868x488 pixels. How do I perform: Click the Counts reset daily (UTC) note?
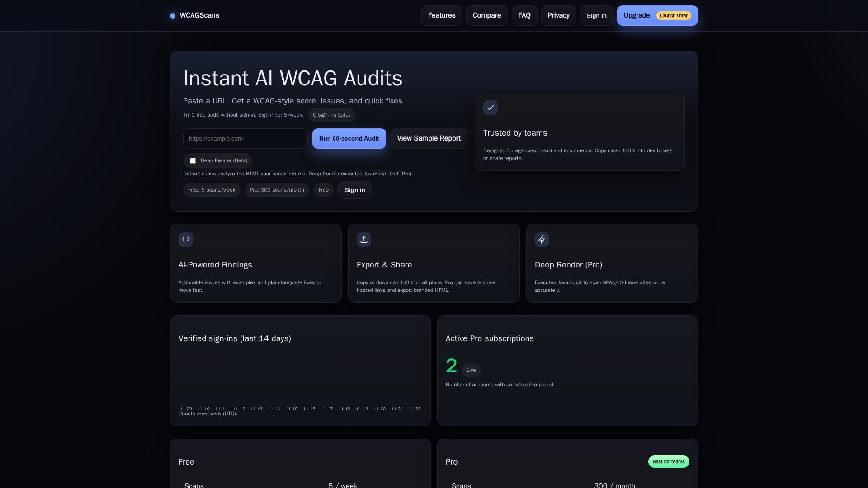[208, 414]
